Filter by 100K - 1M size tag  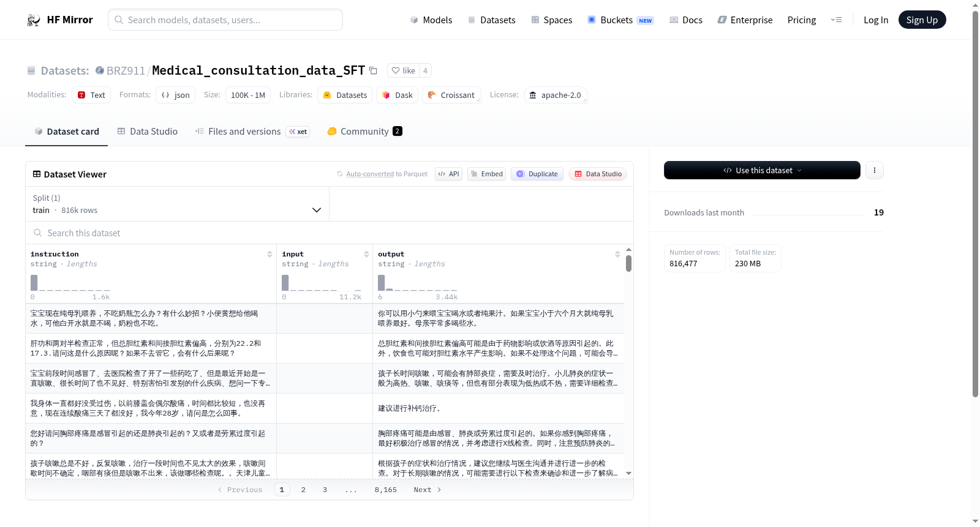[248, 95]
